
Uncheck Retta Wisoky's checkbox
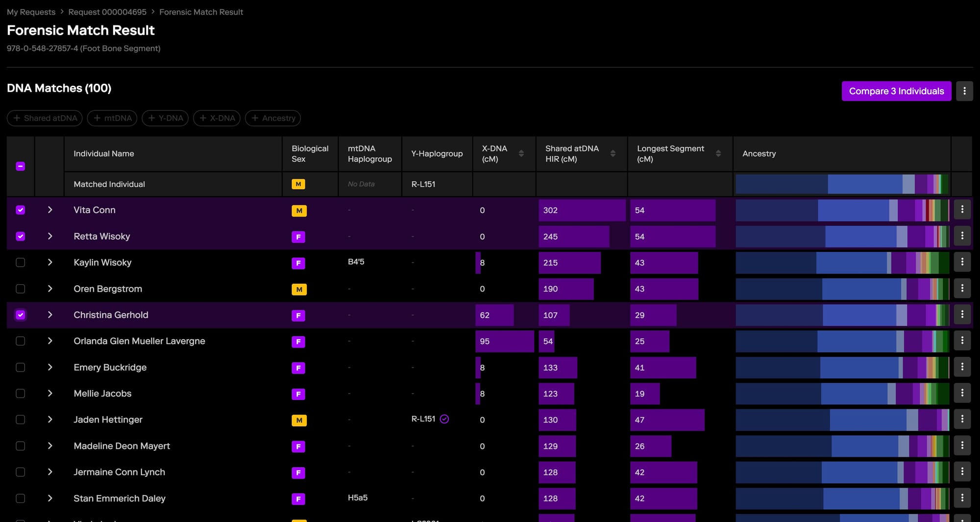tap(21, 236)
